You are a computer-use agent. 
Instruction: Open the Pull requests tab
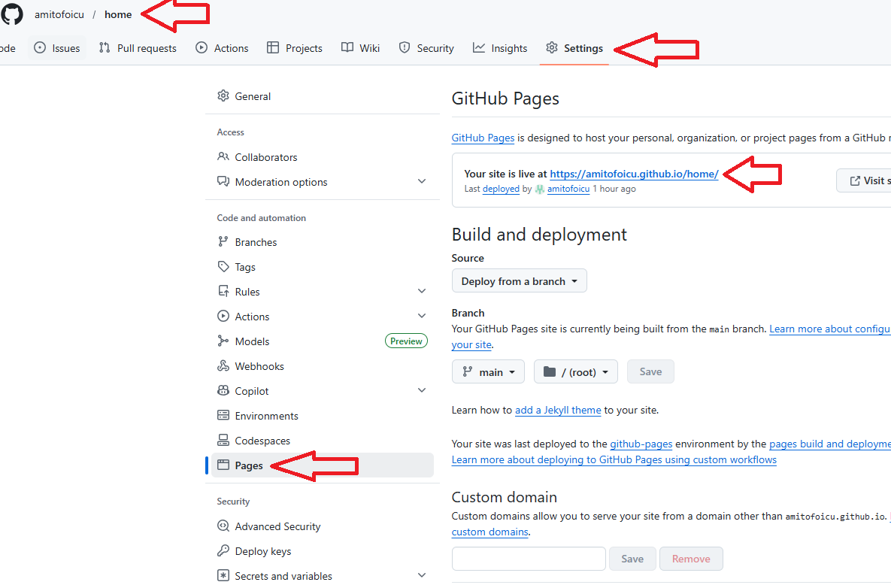138,48
